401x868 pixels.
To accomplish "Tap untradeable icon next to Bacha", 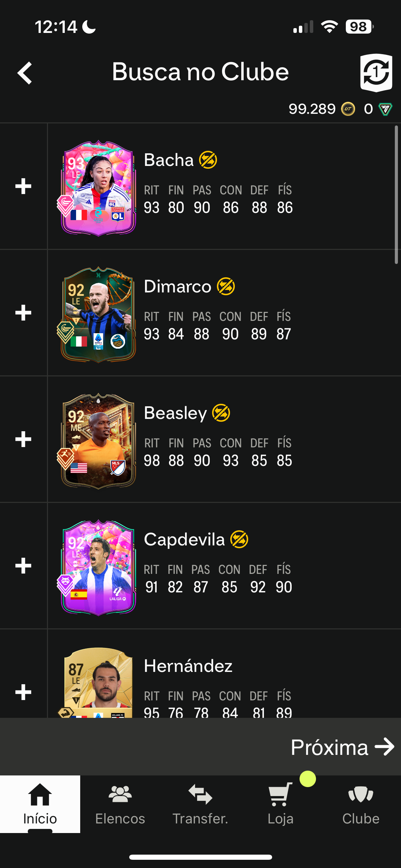I will point(208,160).
